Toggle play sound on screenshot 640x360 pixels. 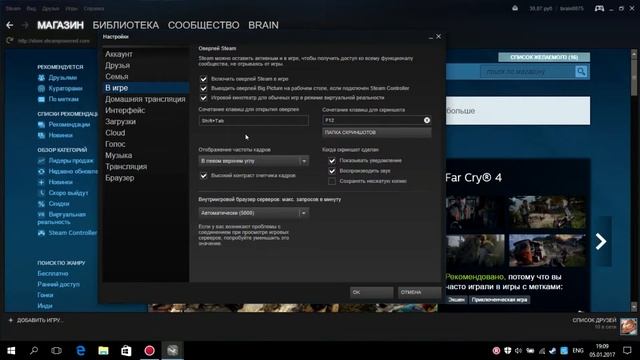332,171
